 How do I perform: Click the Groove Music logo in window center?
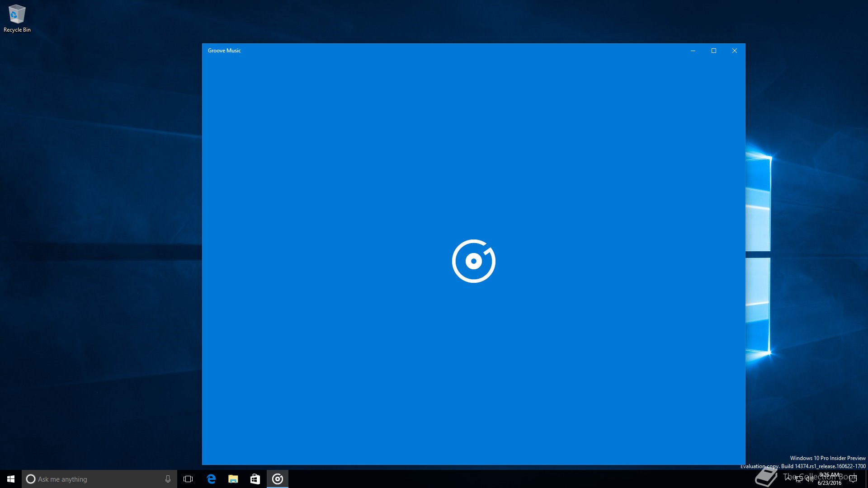[x=473, y=261]
